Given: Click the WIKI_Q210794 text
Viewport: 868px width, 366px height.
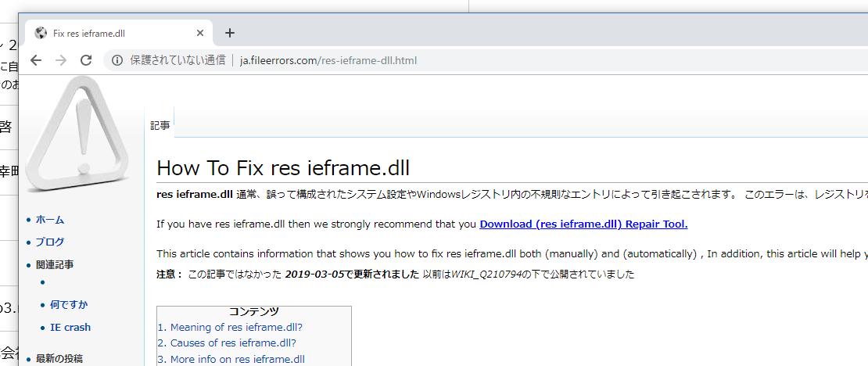Looking at the screenshot, I should coord(486,274).
